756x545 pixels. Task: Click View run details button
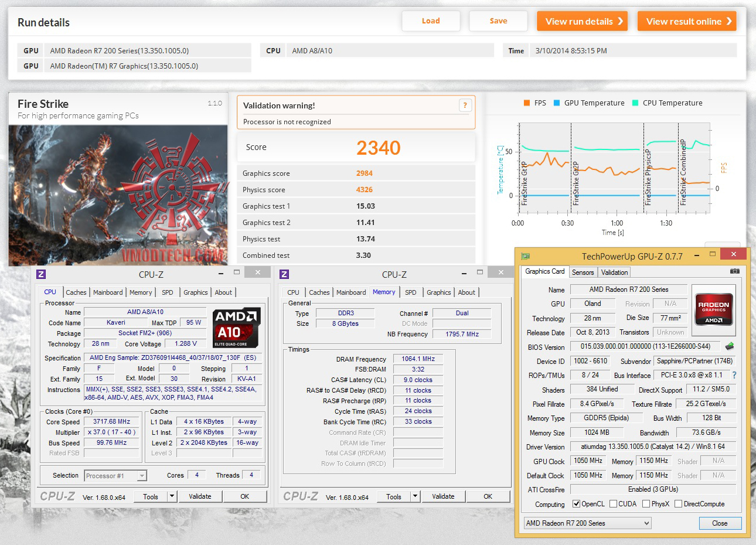tap(582, 21)
